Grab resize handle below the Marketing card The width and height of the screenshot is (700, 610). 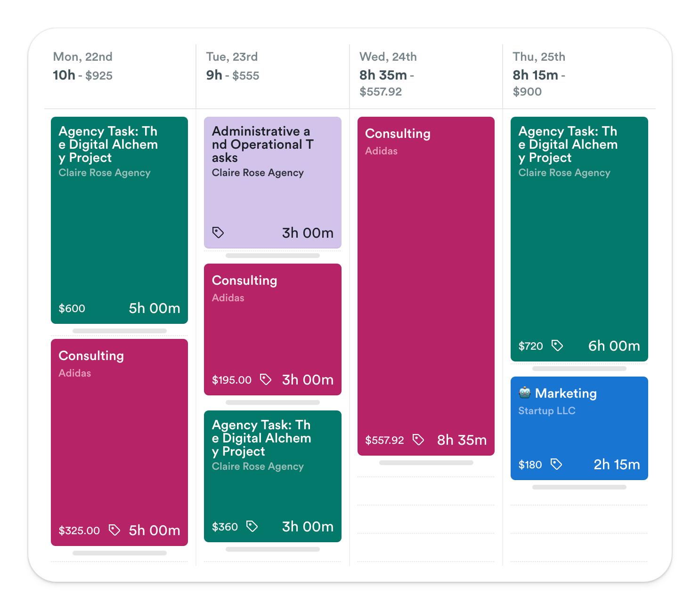pyautogui.click(x=579, y=487)
